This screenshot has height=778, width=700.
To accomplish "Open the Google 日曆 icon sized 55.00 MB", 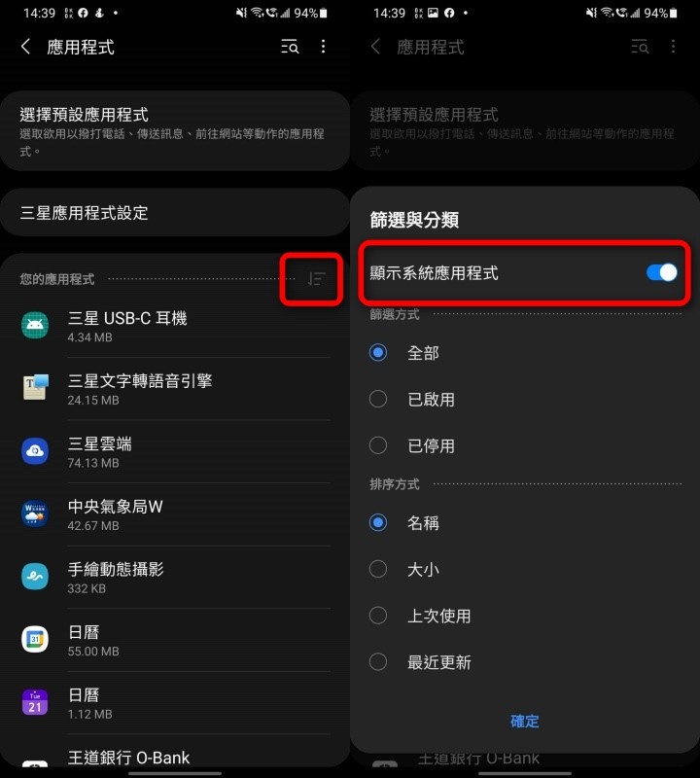I will point(35,639).
